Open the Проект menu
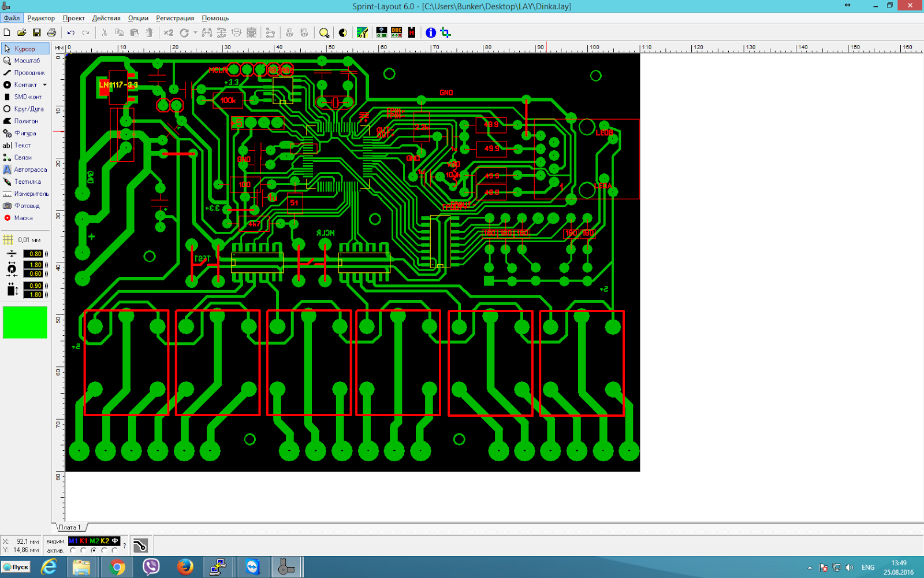The image size is (924, 578). click(x=73, y=18)
